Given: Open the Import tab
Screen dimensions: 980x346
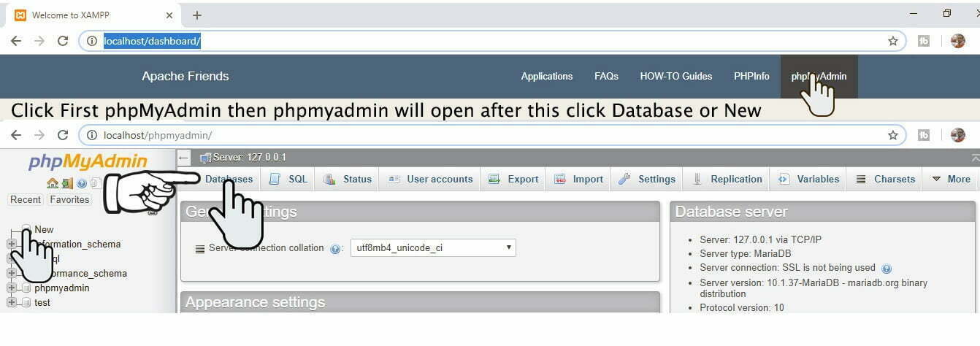Looking at the screenshot, I should 578,179.
